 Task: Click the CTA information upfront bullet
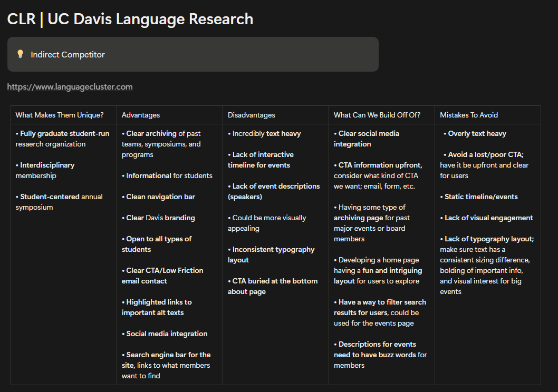coord(378,175)
